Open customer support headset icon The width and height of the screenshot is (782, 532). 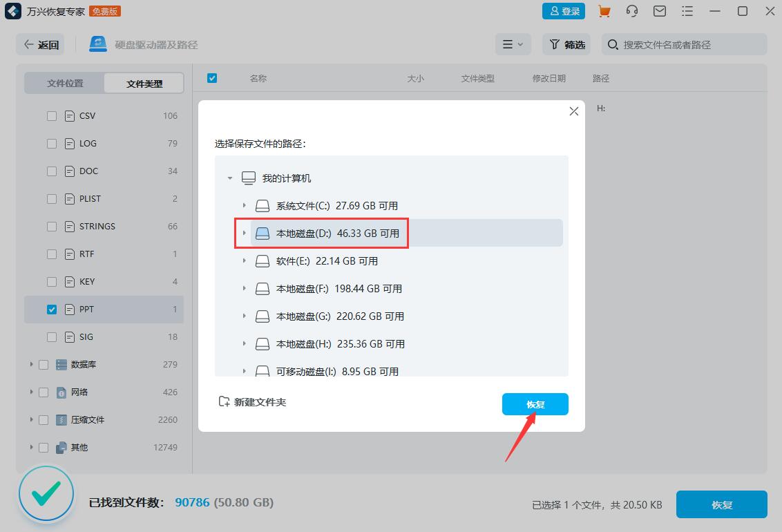(x=631, y=11)
